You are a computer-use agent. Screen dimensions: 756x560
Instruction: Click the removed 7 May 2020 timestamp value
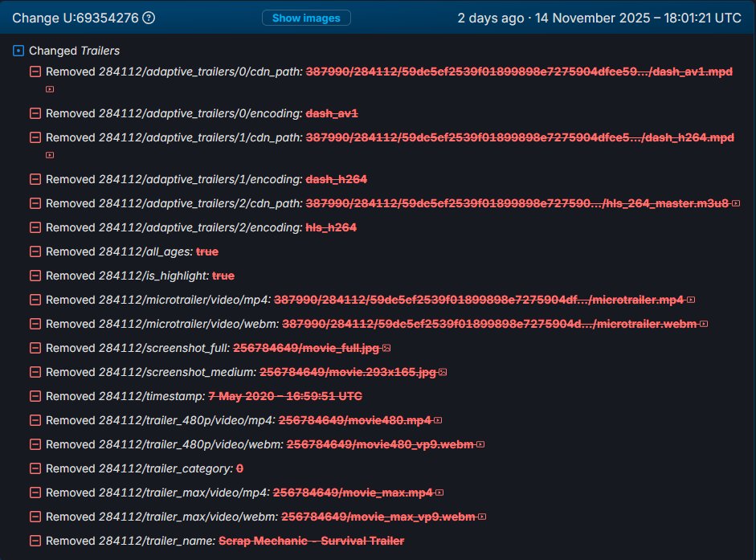tap(285, 396)
